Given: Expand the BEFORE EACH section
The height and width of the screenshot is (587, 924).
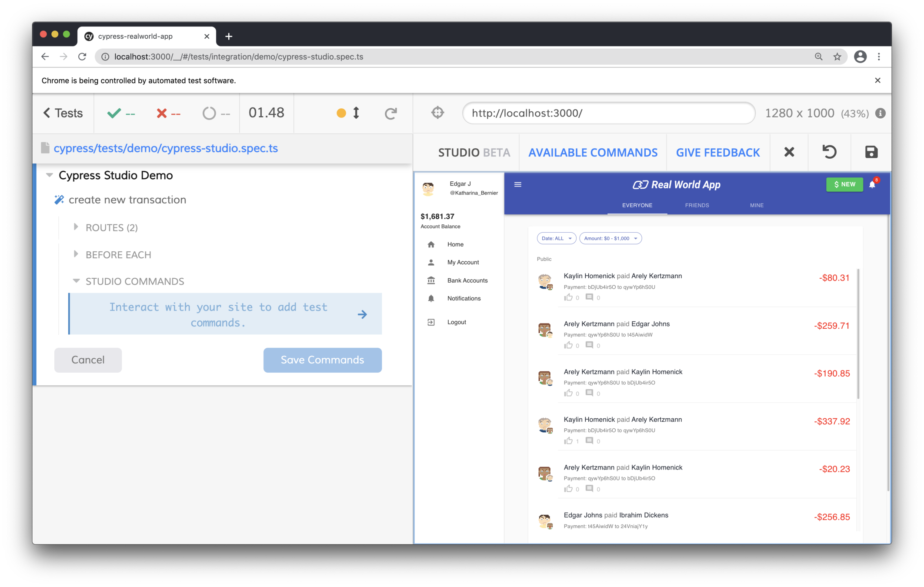Looking at the screenshot, I should [118, 255].
